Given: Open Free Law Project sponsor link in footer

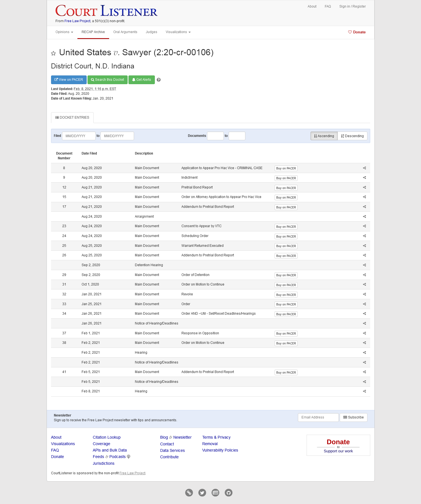Looking at the screenshot, I should tap(132, 473).
